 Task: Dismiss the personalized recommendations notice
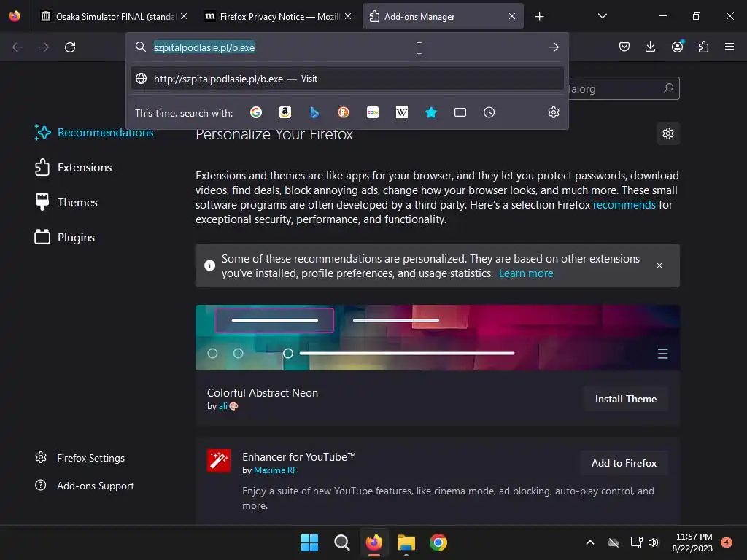(x=659, y=265)
